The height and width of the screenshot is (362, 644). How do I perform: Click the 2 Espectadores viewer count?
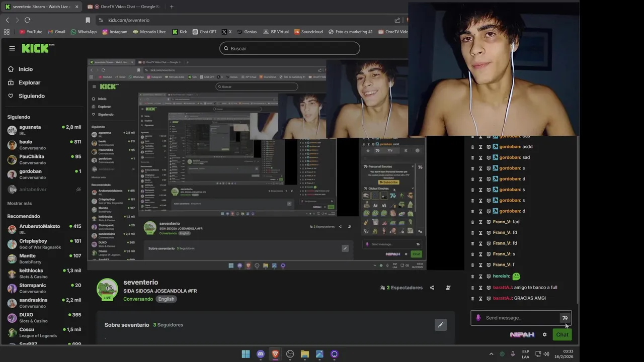[401, 288]
